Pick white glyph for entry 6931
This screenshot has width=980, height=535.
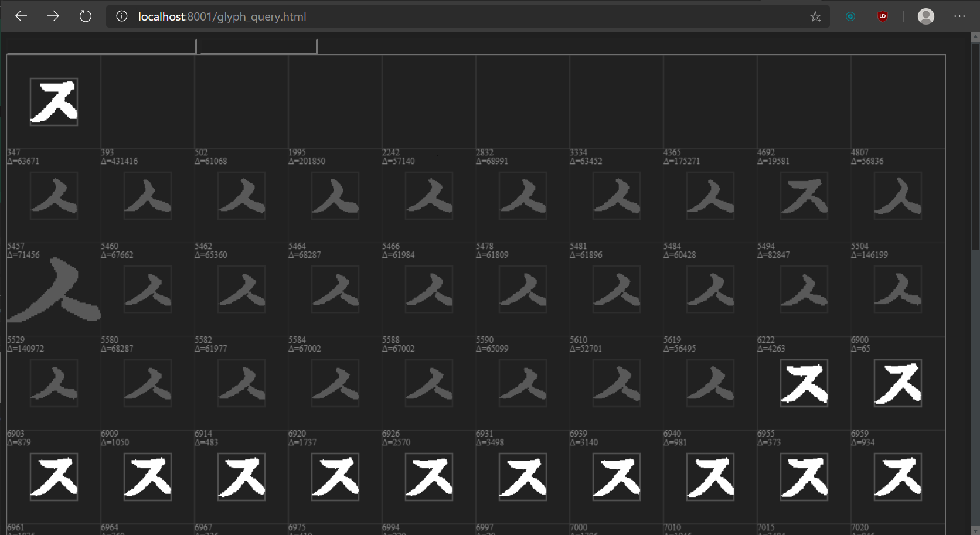point(523,477)
